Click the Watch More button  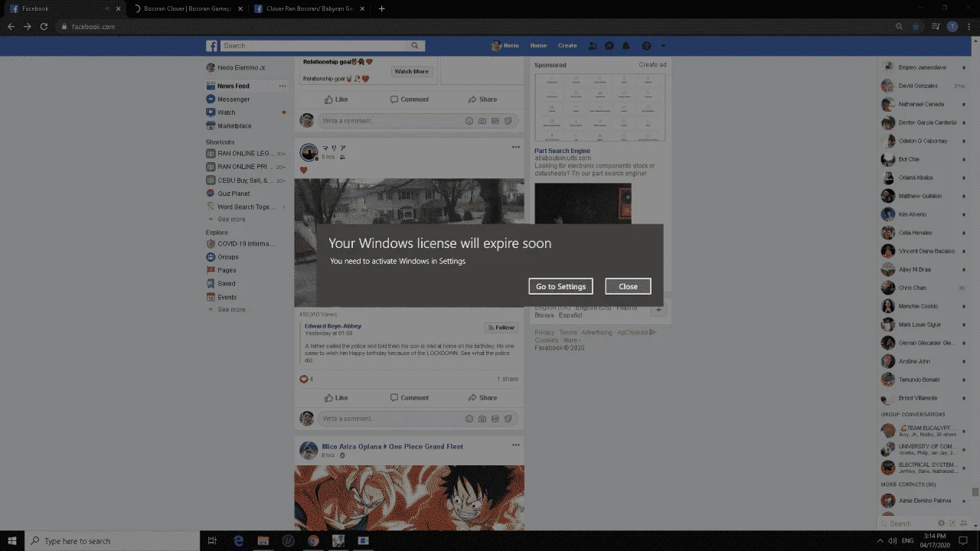click(411, 71)
